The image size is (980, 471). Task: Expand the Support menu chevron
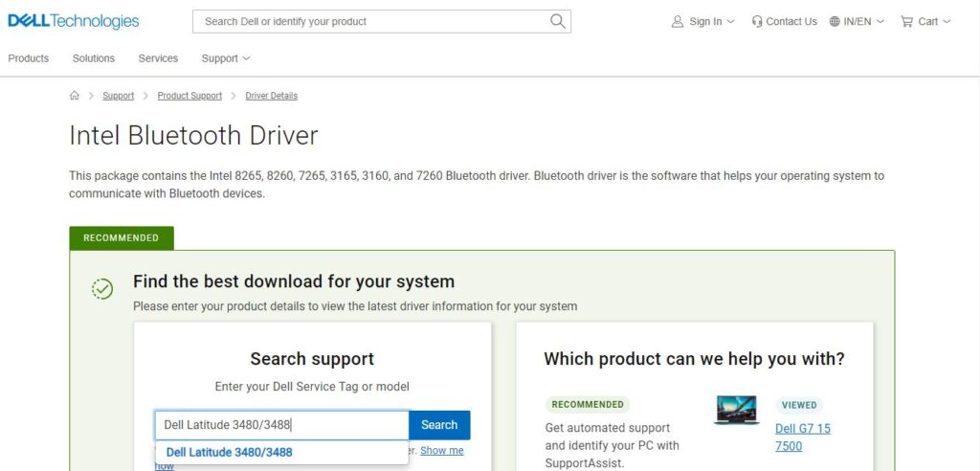pos(246,58)
